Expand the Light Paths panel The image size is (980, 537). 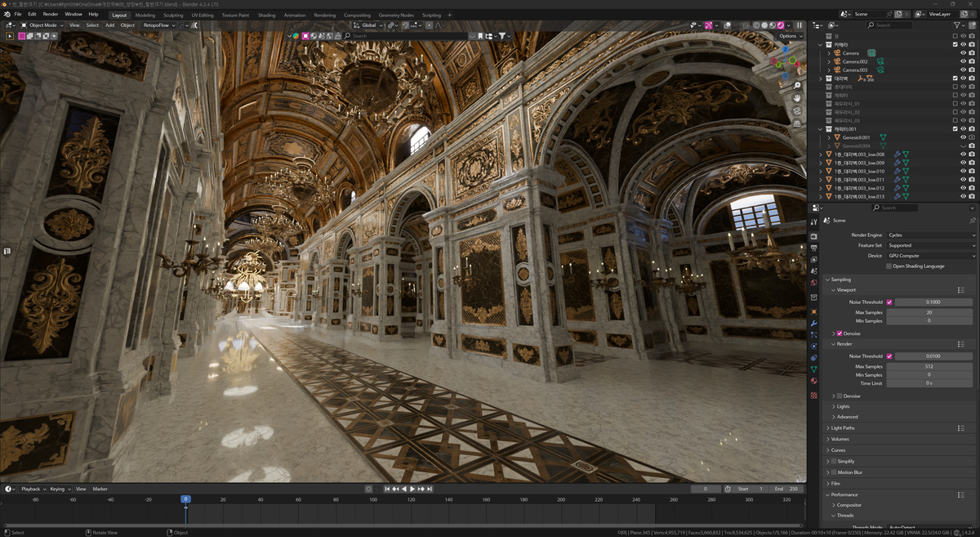pos(843,428)
